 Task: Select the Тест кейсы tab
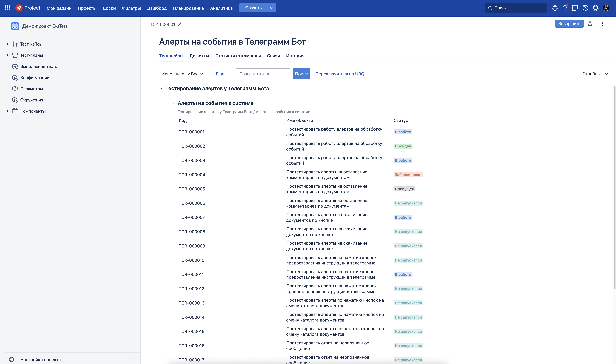pos(171,56)
